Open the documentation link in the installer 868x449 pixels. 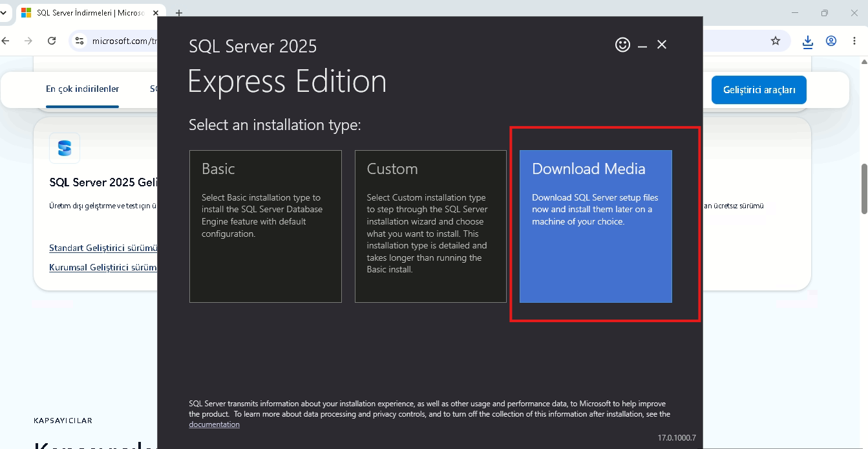(x=214, y=424)
